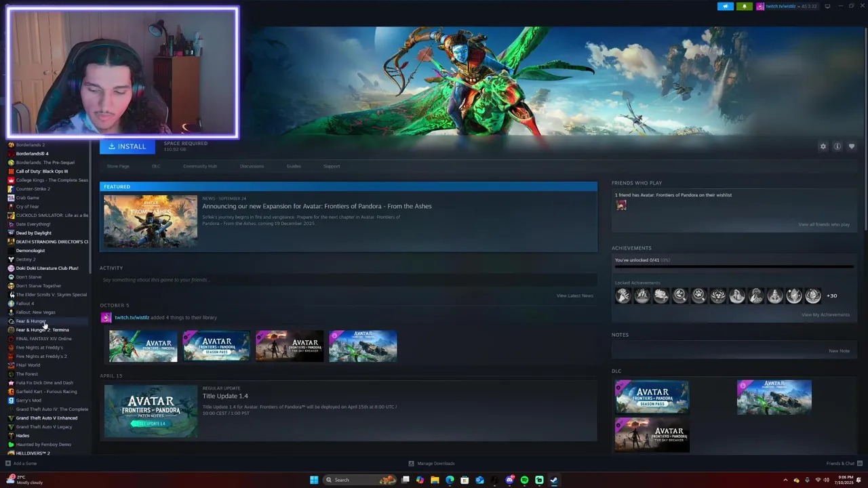868x488 pixels.
Task: Add game to favorites with heart icon
Action: [x=852, y=146]
